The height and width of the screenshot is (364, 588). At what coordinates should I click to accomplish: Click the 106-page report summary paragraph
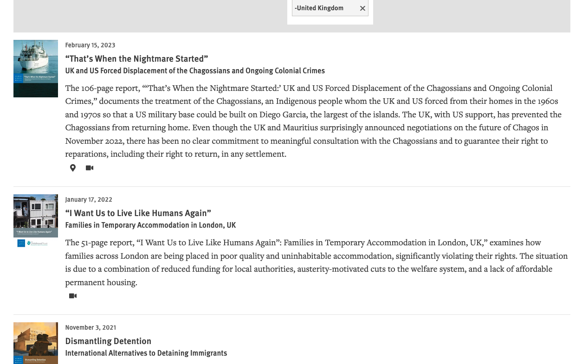[313, 121]
